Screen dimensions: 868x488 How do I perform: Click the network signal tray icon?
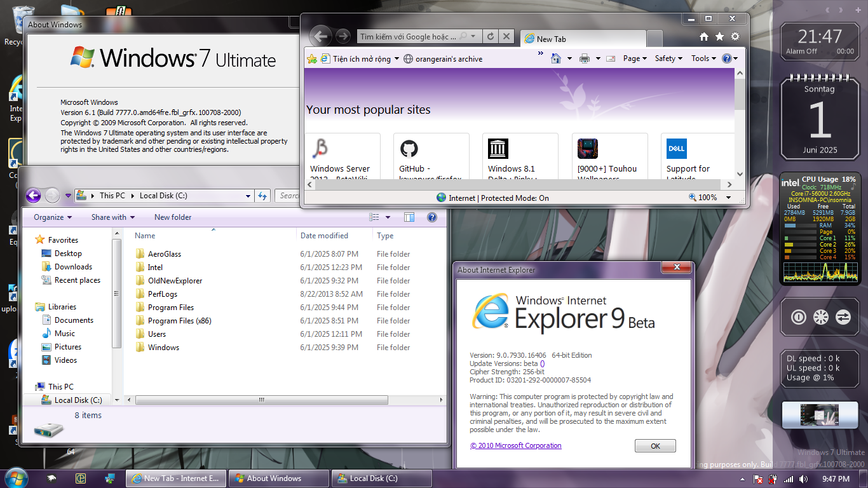(x=788, y=478)
